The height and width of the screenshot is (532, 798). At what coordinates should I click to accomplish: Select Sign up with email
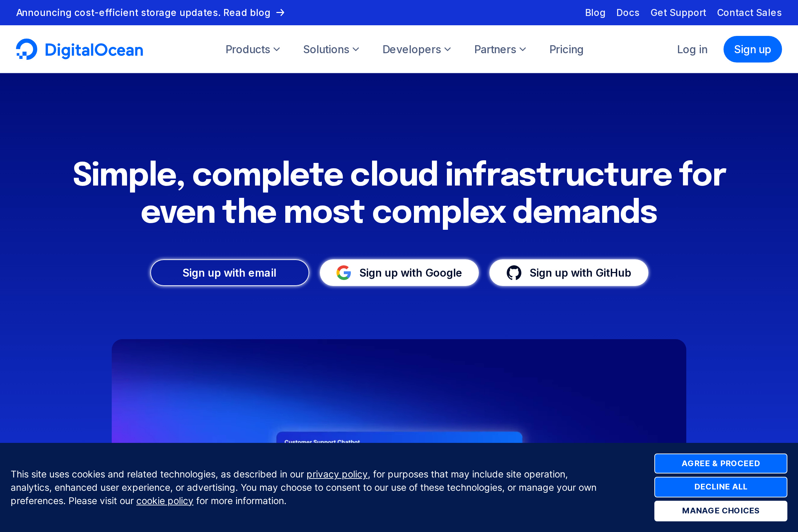coord(229,272)
